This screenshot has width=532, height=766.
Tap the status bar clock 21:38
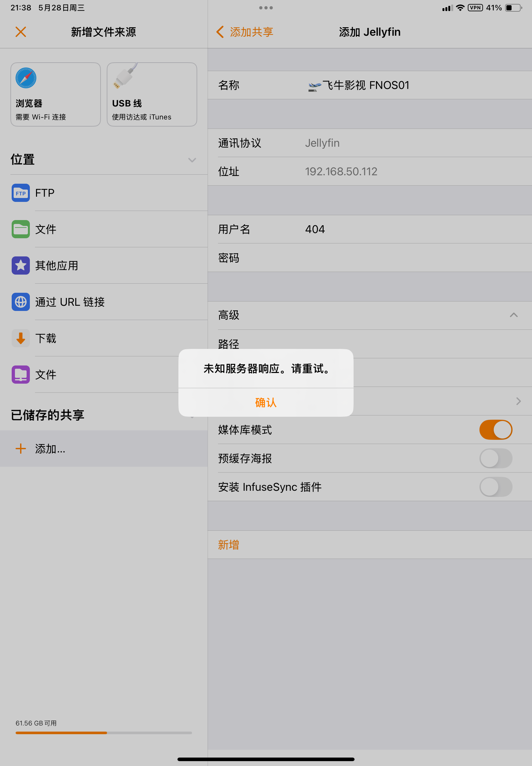[x=21, y=8]
